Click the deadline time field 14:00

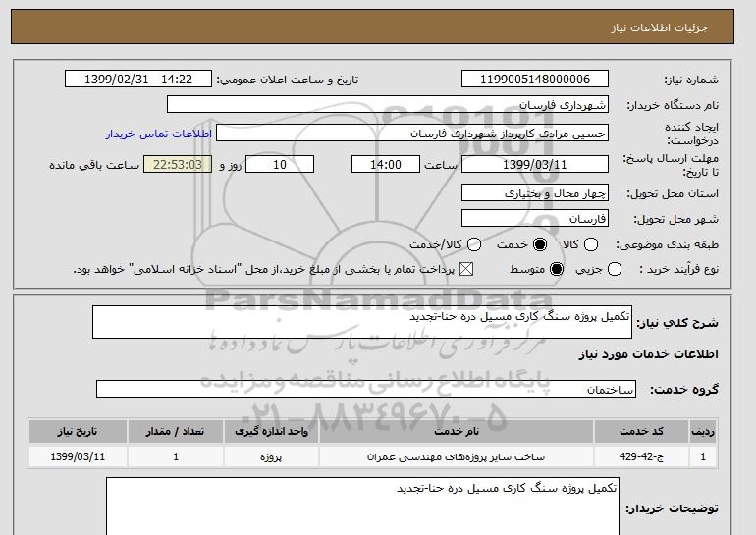pos(386,164)
